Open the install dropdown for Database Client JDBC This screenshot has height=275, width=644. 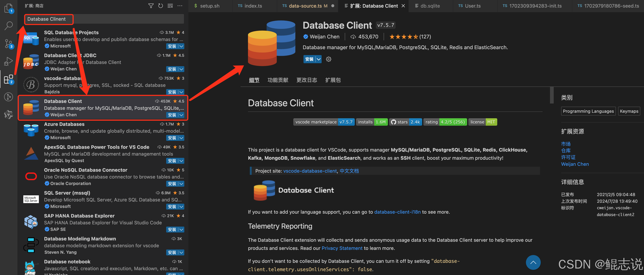182,69
